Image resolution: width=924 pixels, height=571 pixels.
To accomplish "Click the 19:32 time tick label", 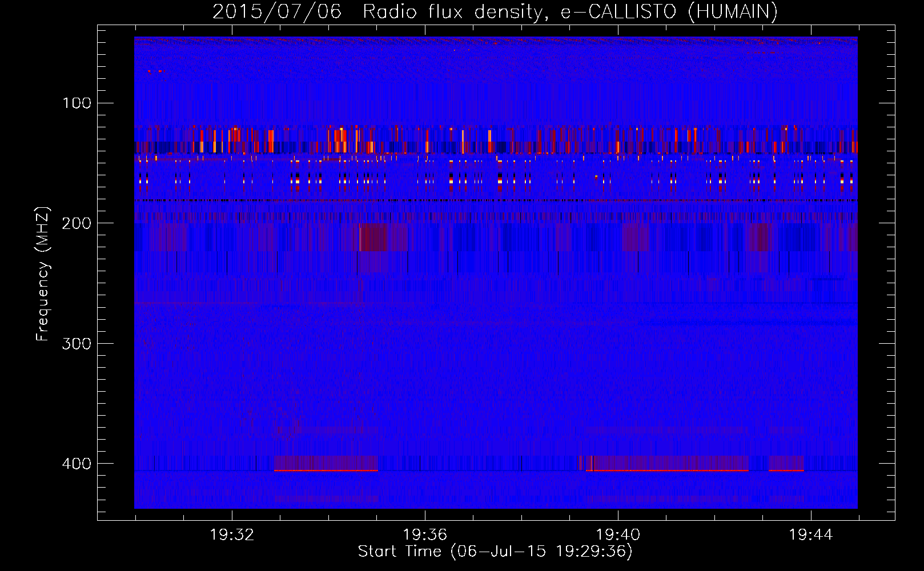I will tap(232, 535).
